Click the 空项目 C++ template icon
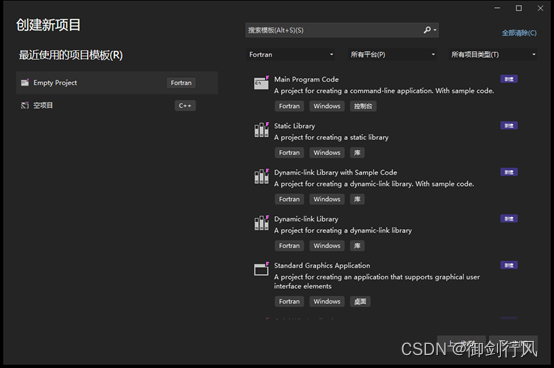 [25, 105]
